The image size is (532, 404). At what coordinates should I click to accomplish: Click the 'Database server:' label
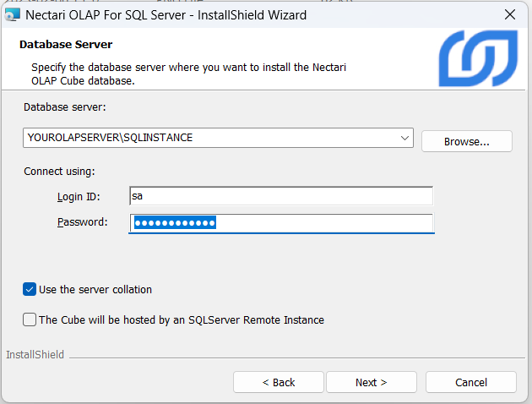point(65,107)
